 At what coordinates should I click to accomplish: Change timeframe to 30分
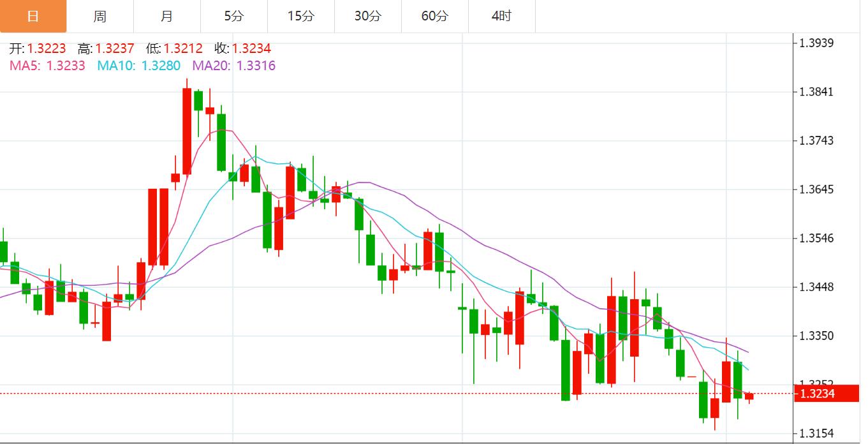click(368, 17)
